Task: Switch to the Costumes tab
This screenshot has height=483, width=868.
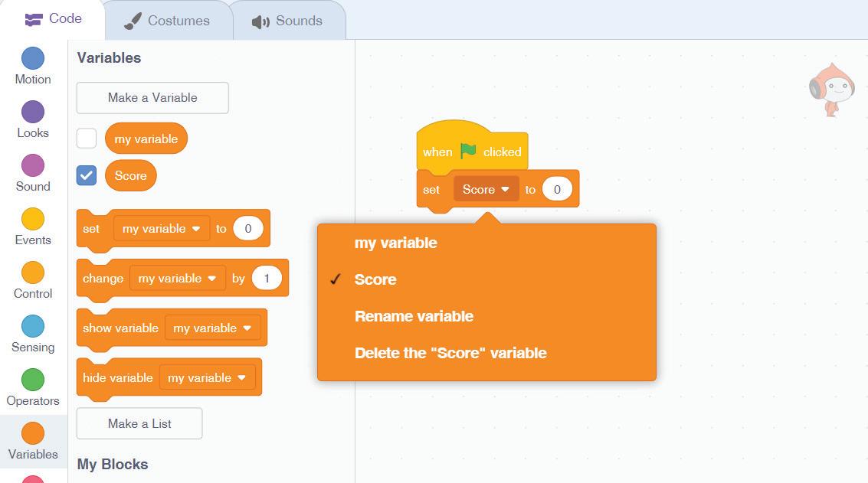Action: [169, 21]
